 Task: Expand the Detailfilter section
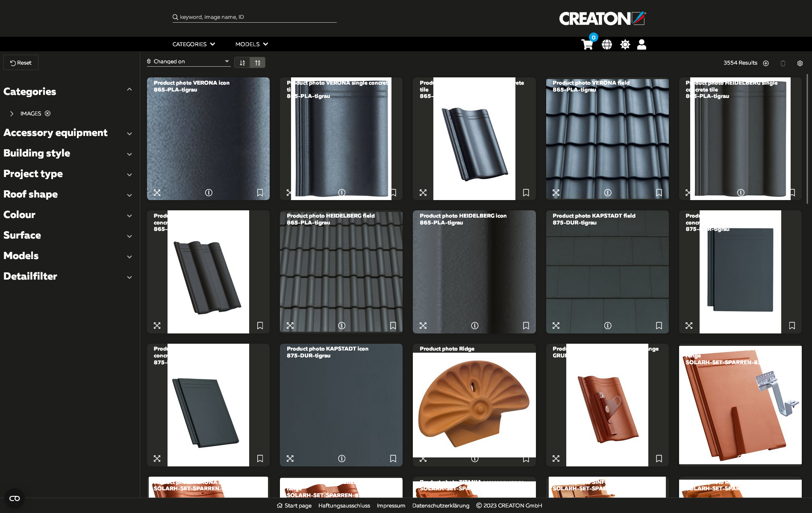coord(129,277)
